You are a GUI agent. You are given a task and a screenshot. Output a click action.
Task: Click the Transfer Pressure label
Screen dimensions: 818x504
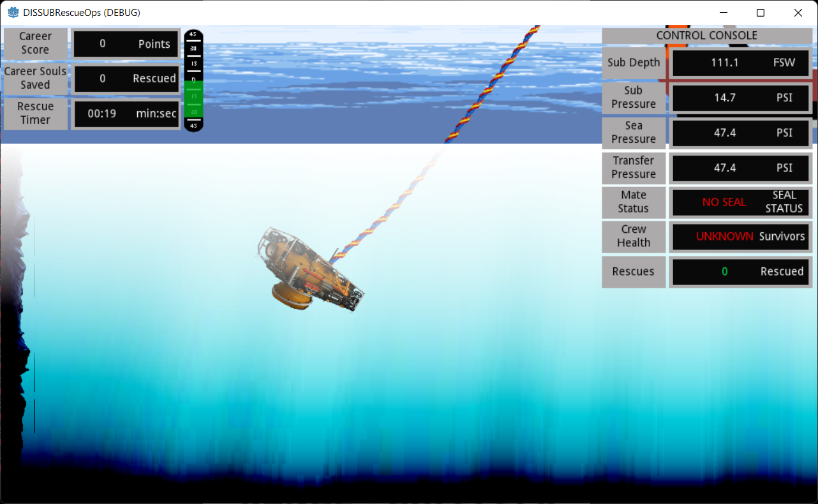pos(634,167)
